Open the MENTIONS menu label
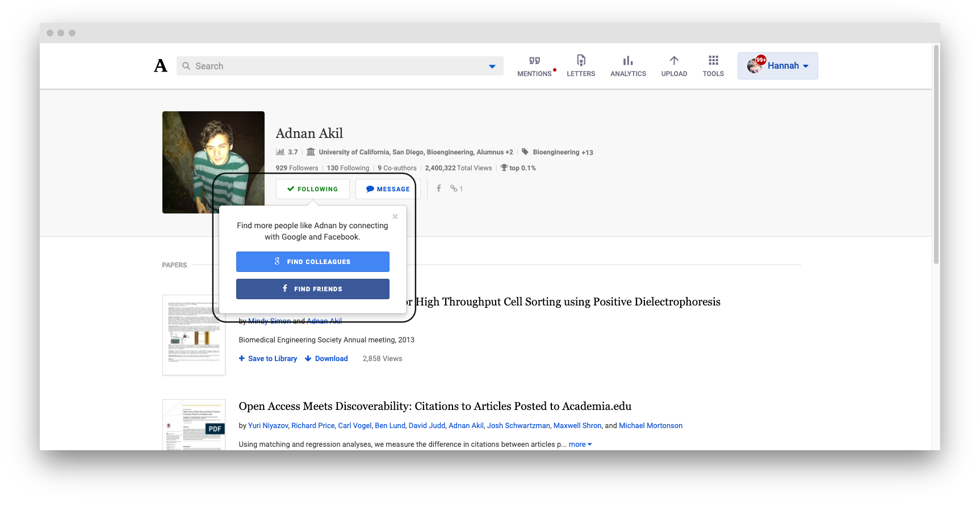 (534, 74)
